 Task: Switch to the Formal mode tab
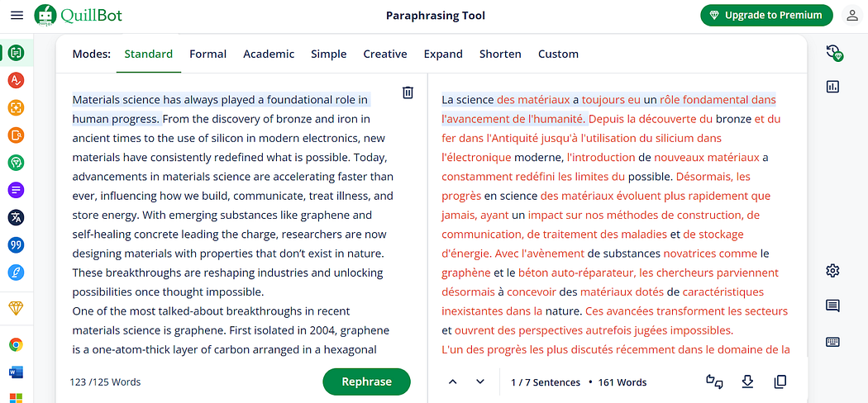coord(207,55)
